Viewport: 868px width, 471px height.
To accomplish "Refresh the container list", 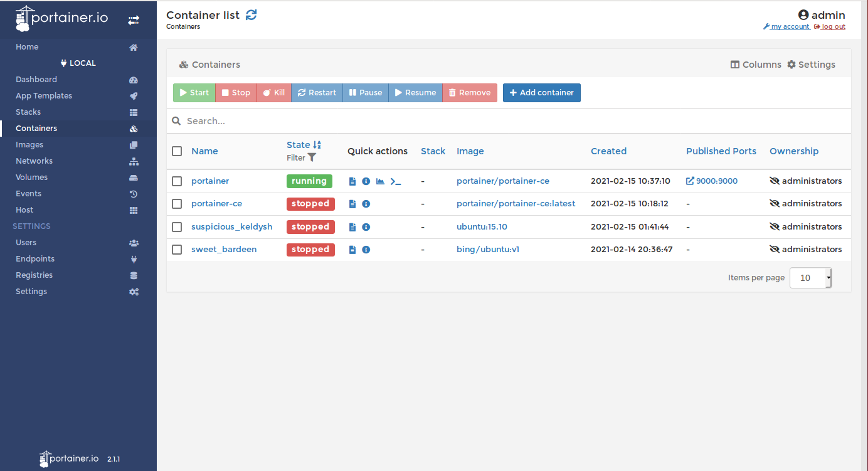I will (251, 14).
